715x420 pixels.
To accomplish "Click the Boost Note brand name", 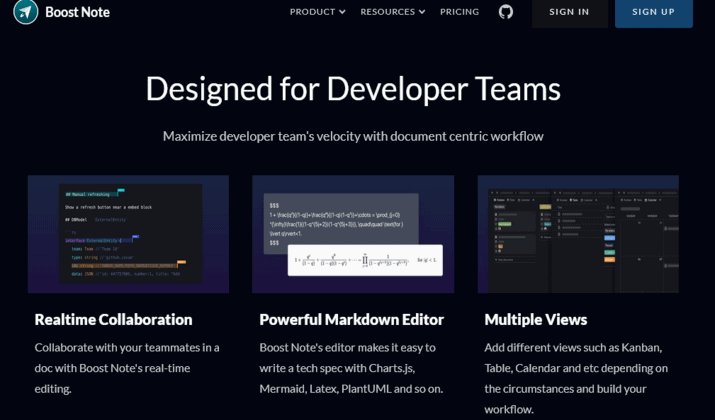I will (x=78, y=12).
